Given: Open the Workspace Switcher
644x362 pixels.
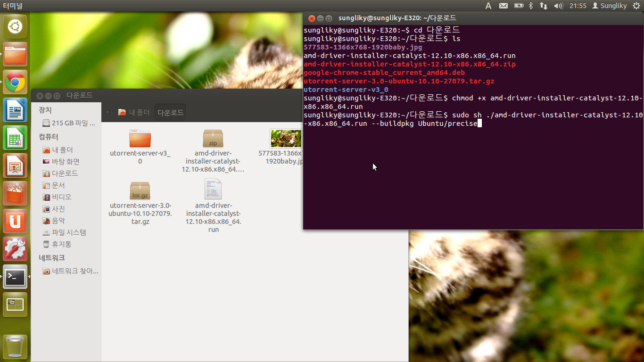Looking at the screenshot, I should pos(15,304).
